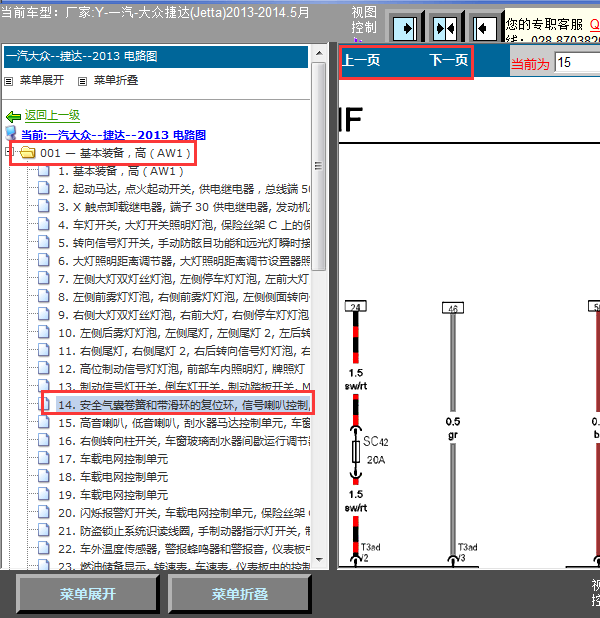
Task: Collapse the 001 基本装备 tree node
Action: 9,152
